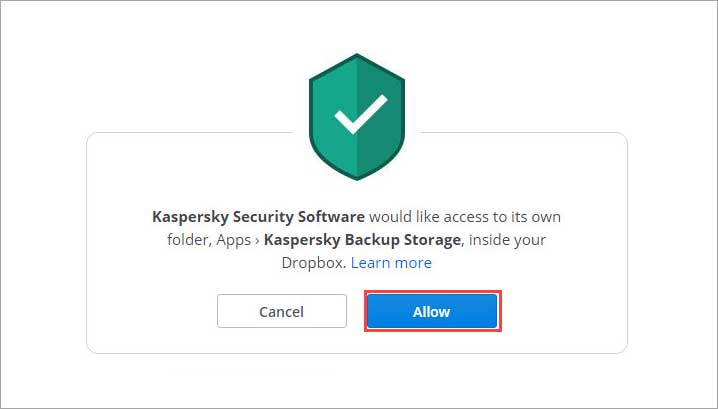The image size is (718, 409).
Task: Select the bold Kaspersky Security Software text
Action: pyautogui.click(x=258, y=217)
